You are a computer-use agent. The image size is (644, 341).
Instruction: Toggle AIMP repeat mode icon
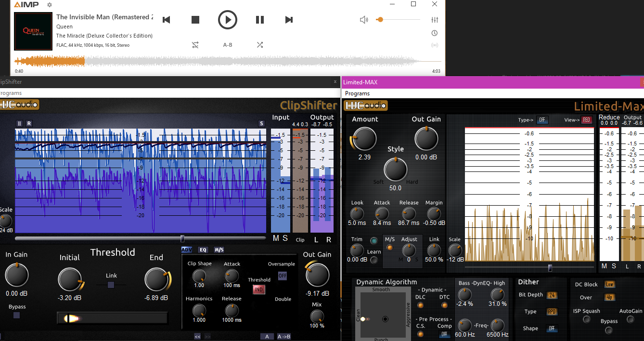195,45
